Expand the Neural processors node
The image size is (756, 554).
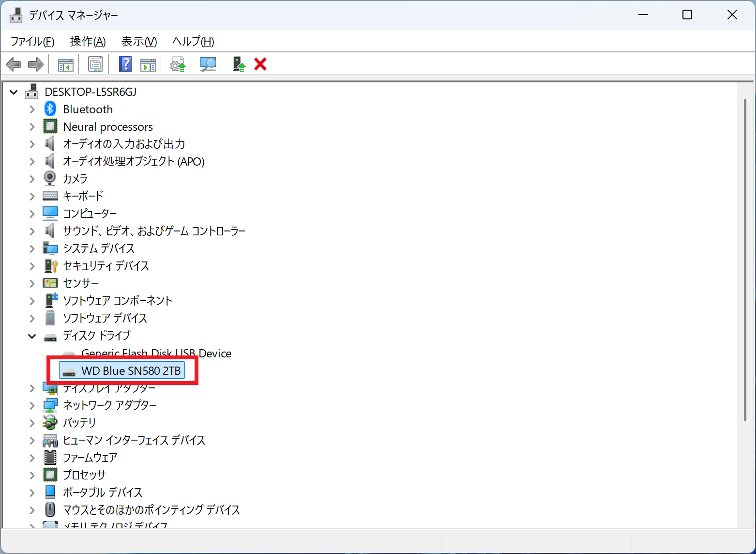pos(32,127)
